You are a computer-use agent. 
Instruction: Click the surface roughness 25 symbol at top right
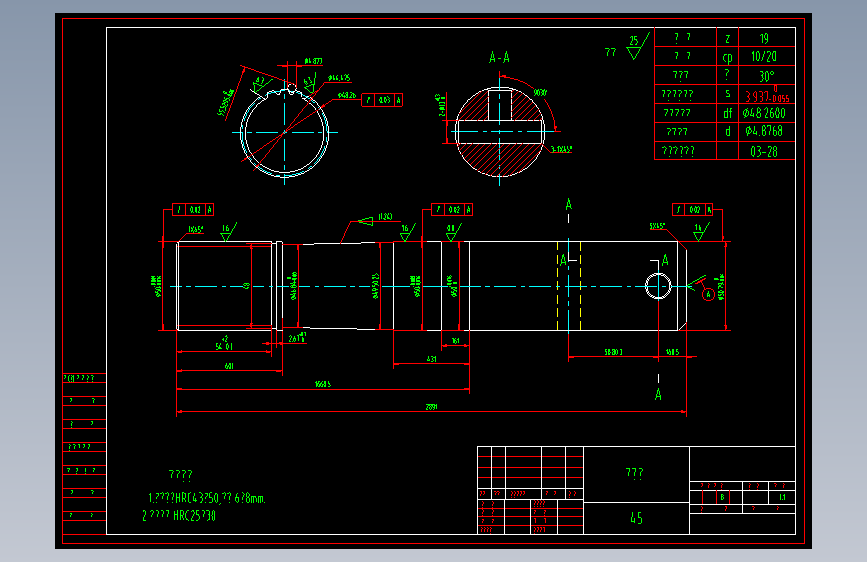click(x=637, y=46)
